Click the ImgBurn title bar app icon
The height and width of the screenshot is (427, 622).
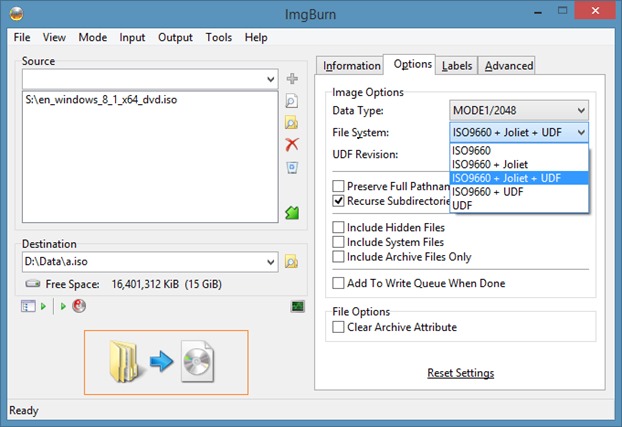pyautogui.click(x=16, y=14)
